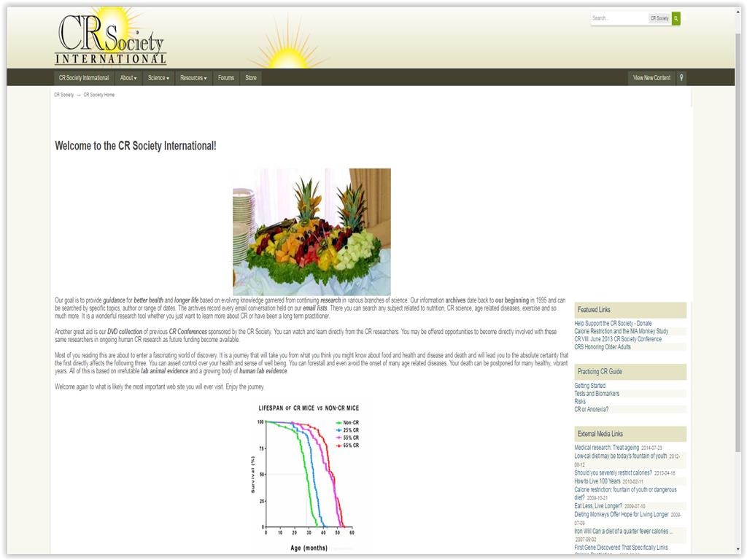The height and width of the screenshot is (560, 747).
Task: Open Should you severely restrict calories? link
Action: [x=613, y=472]
